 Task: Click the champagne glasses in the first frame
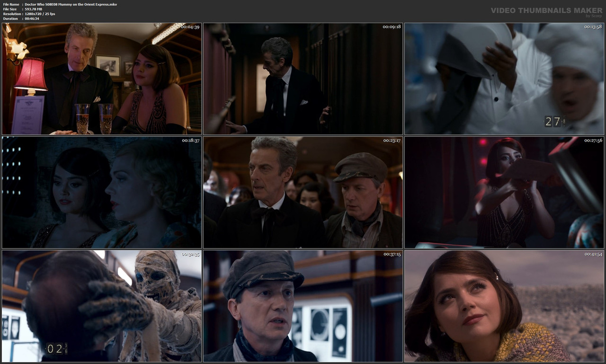pyautogui.click(x=92, y=115)
